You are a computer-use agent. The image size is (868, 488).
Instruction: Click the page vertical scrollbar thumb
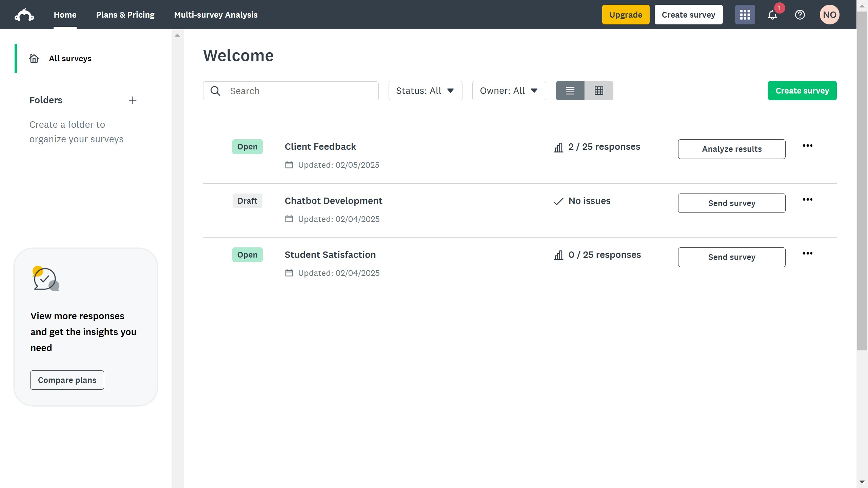pyautogui.click(x=862, y=181)
